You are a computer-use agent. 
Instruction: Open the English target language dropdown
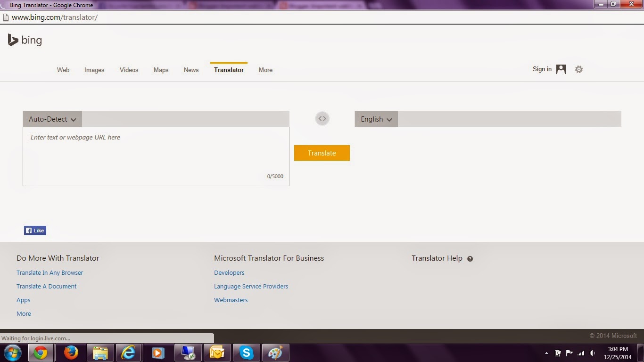tap(376, 119)
